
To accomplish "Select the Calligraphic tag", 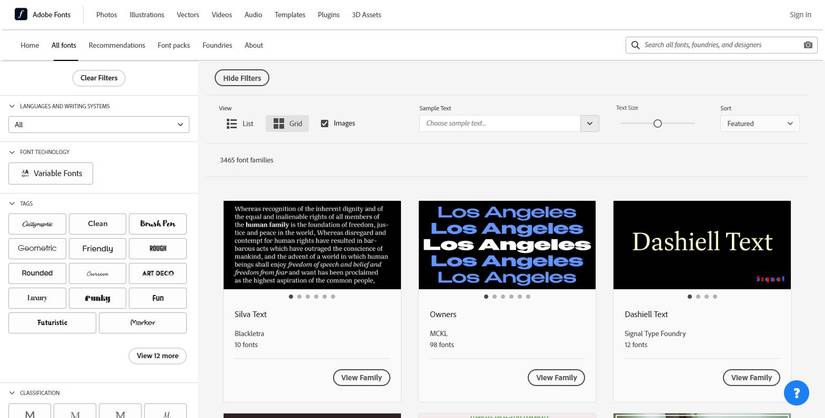I will (37, 224).
